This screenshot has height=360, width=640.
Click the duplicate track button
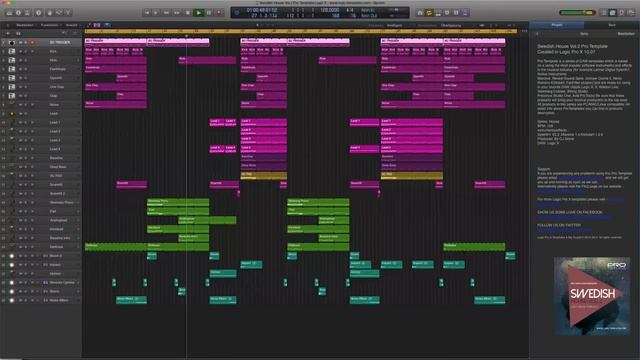click(x=18, y=33)
